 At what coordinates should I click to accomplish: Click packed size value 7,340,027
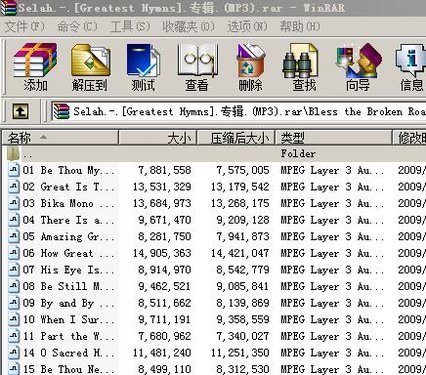coord(243,336)
